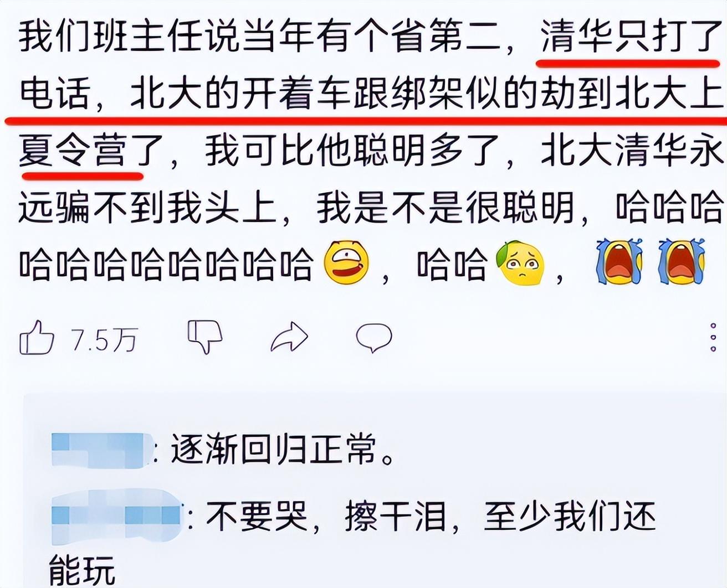Tap the trailing reply text '能玩'

(82, 570)
